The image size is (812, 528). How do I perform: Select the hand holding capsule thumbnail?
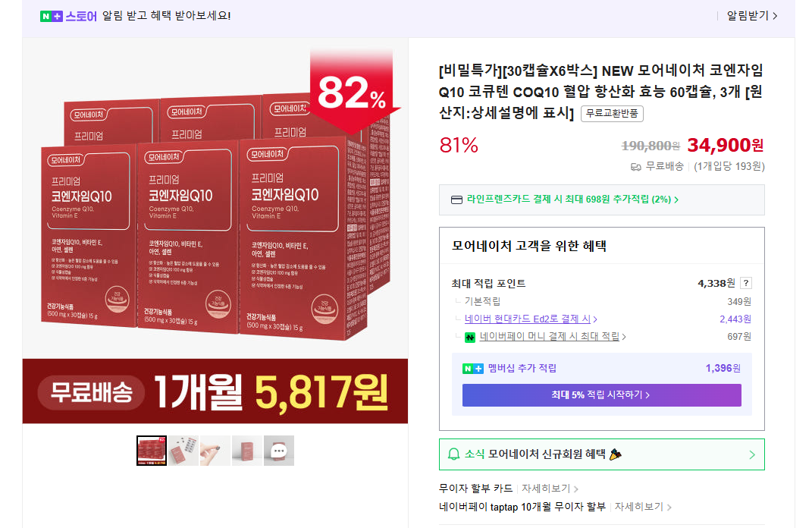(x=215, y=451)
